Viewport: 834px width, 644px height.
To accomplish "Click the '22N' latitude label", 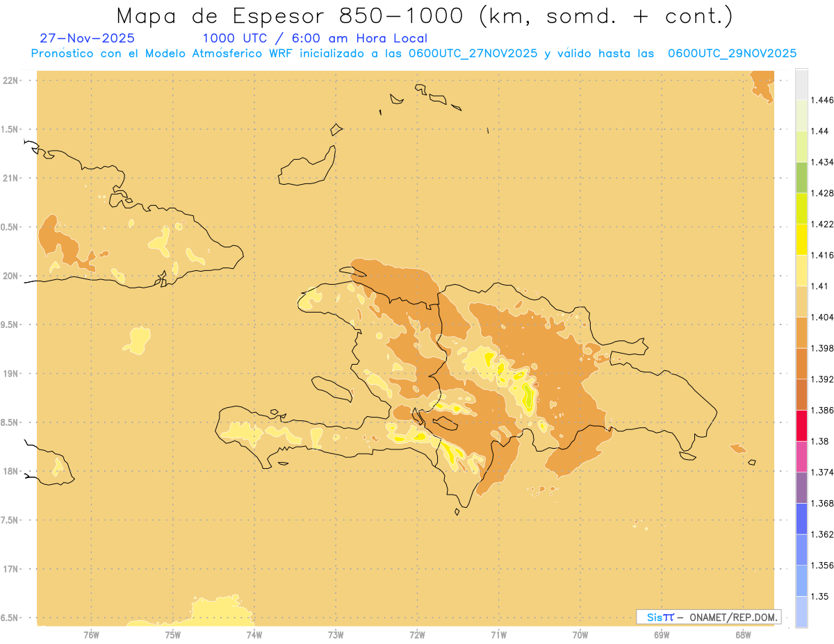I will click(10, 81).
